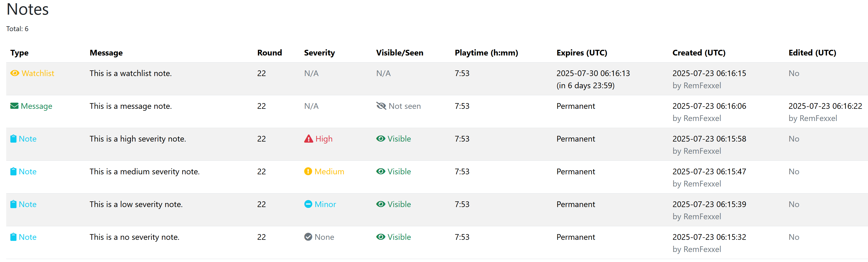Click the Message envelope icon
Screen dimensions: 868x262
tap(14, 106)
